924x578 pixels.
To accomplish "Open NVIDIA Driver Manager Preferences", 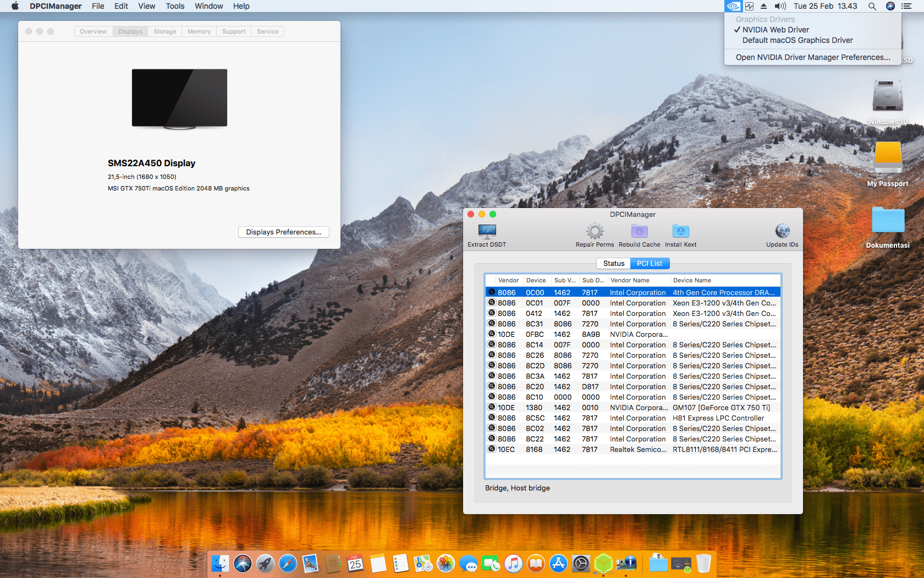I will pos(813,57).
